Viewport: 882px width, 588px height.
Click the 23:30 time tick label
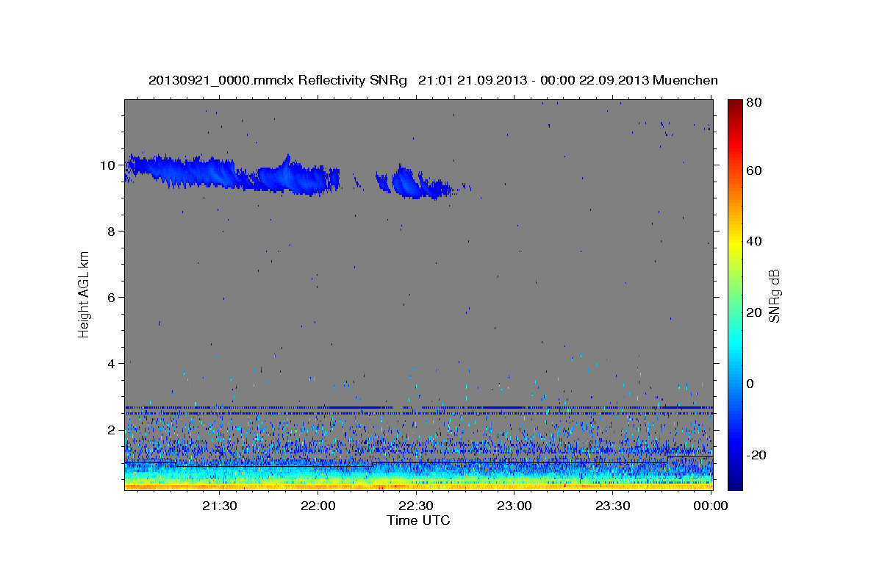pyautogui.click(x=612, y=506)
